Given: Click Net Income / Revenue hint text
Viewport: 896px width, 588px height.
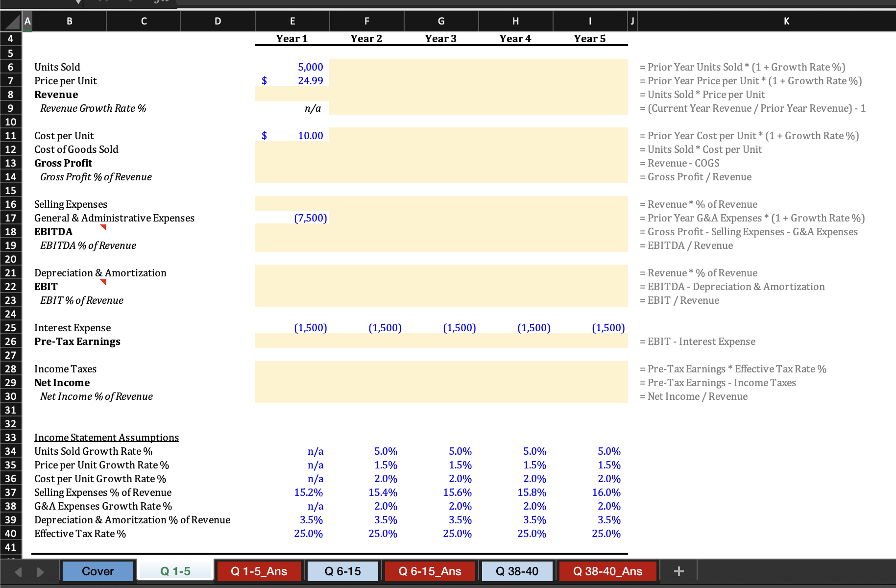Looking at the screenshot, I should click(x=693, y=396).
